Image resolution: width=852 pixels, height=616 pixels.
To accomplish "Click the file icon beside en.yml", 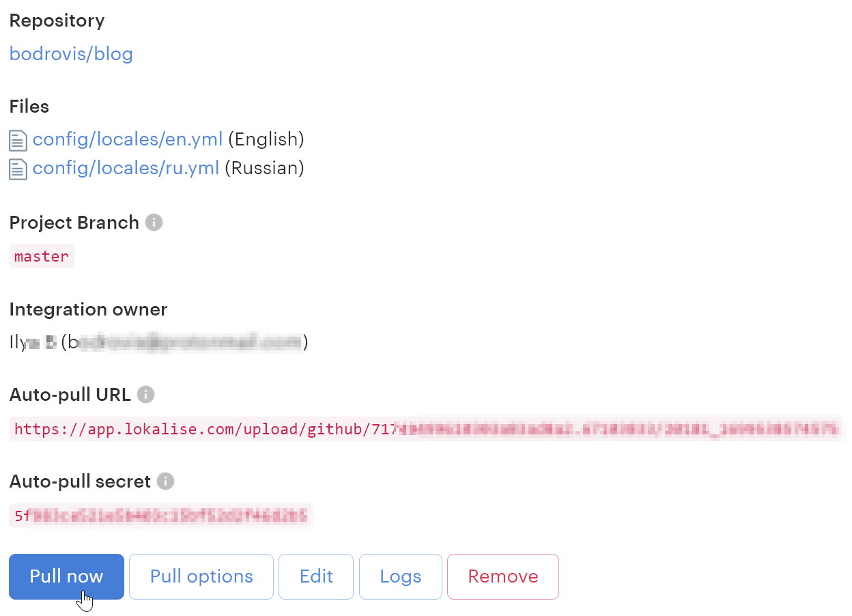I will (18, 141).
